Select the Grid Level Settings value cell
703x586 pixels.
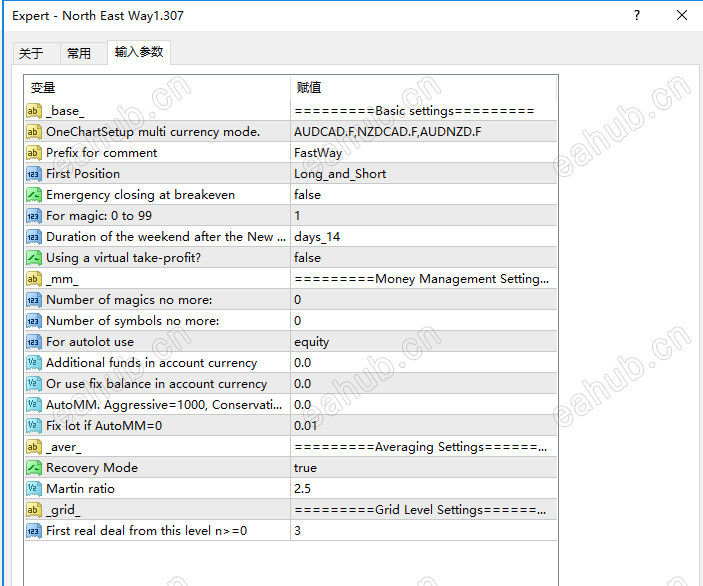(424, 510)
